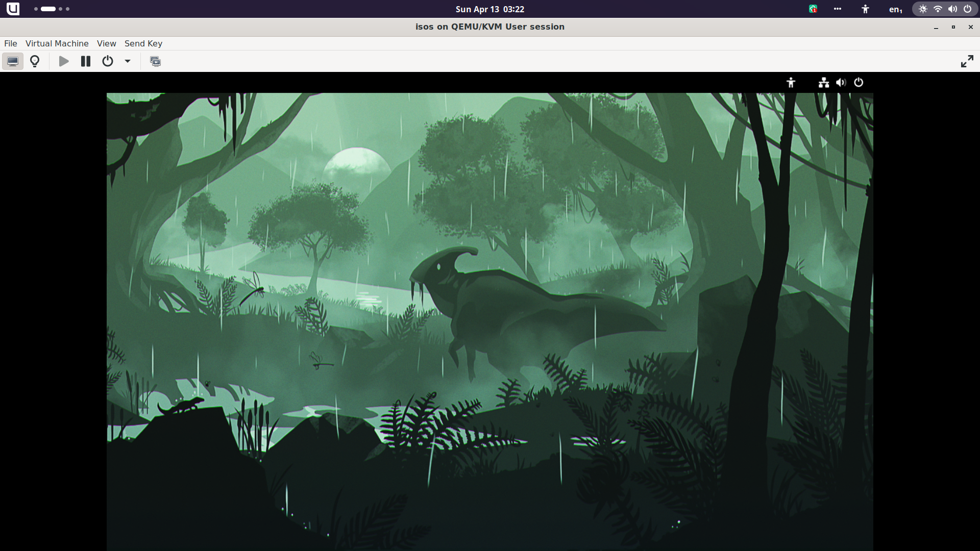Expand the shutdown options dropdown arrow
Screen dimensions: 980x551
click(128, 61)
